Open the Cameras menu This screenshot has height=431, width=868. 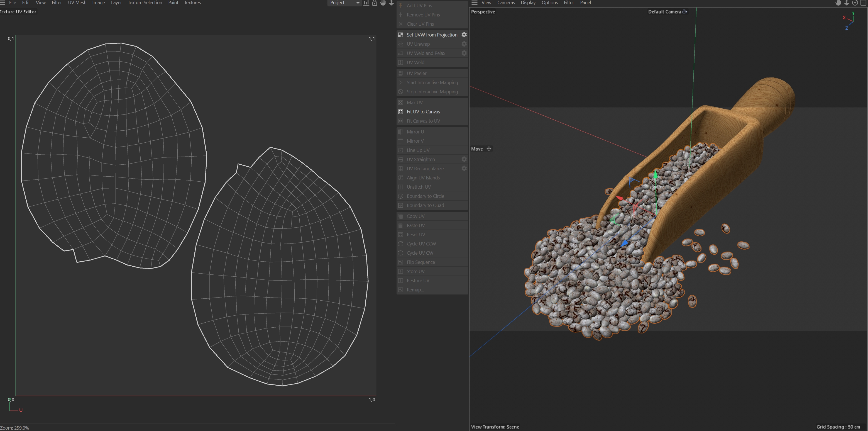tap(506, 3)
